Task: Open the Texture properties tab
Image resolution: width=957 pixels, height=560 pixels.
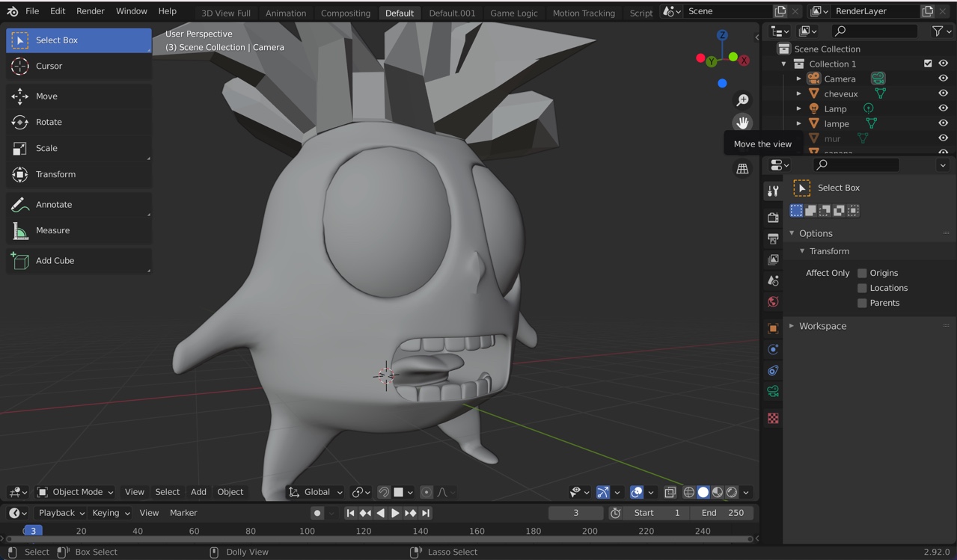Action: tap(773, 418)
